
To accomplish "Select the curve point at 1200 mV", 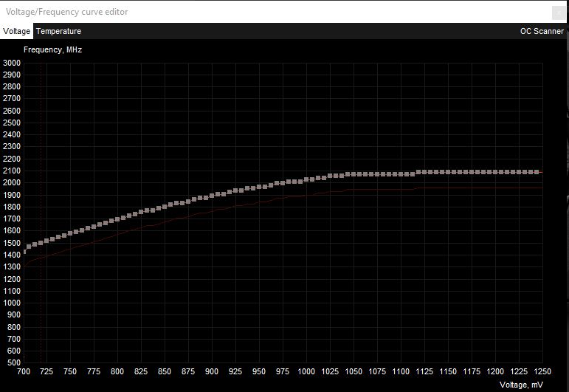I will (495, 172).
